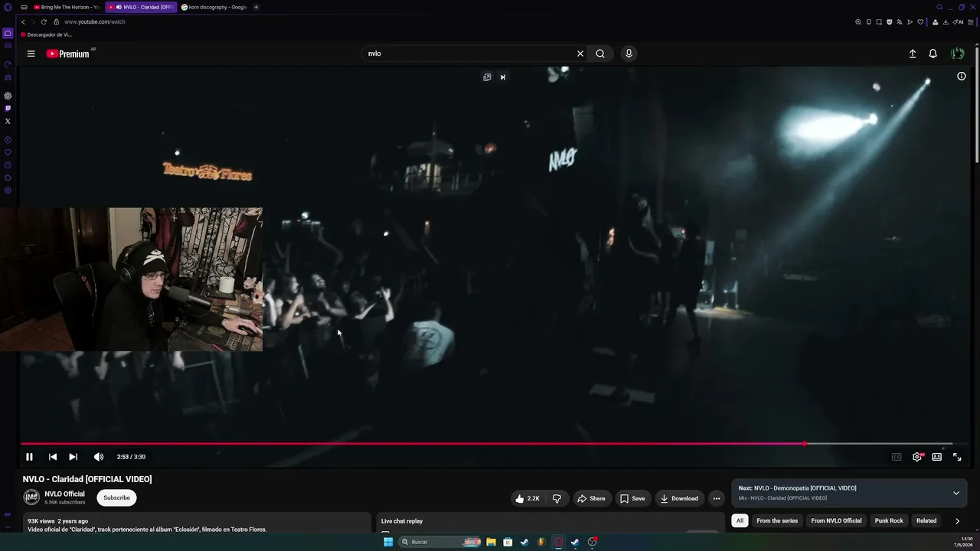Open the YouTube notifications bell
The height and width of the screenshot is (551, 980).
(933, 54)
